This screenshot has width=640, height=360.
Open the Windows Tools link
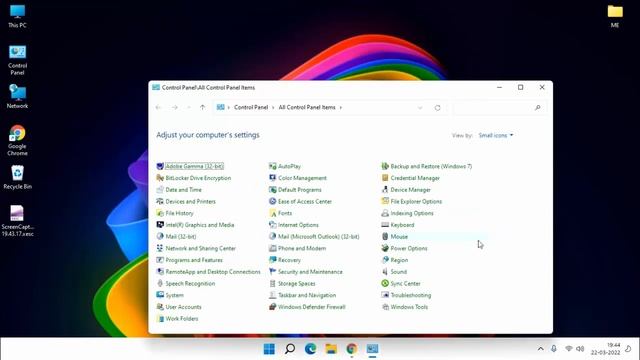(x=409, y=307)
